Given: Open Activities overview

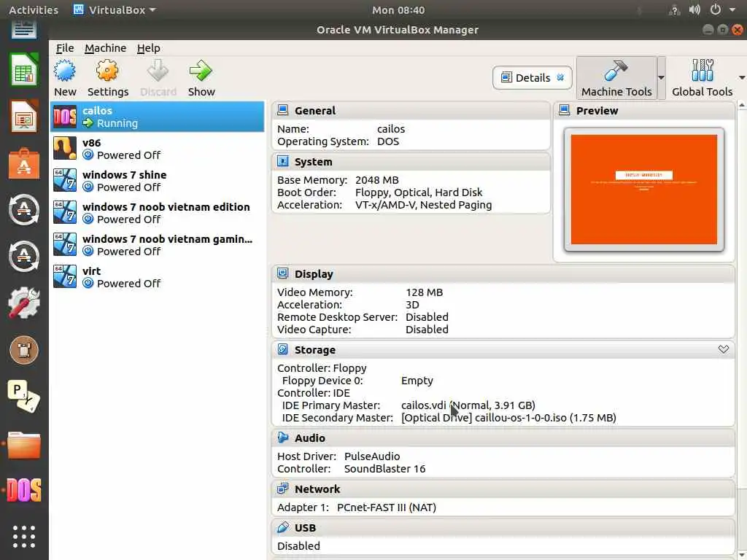Looking at the screenshot, I should [34, 10].
